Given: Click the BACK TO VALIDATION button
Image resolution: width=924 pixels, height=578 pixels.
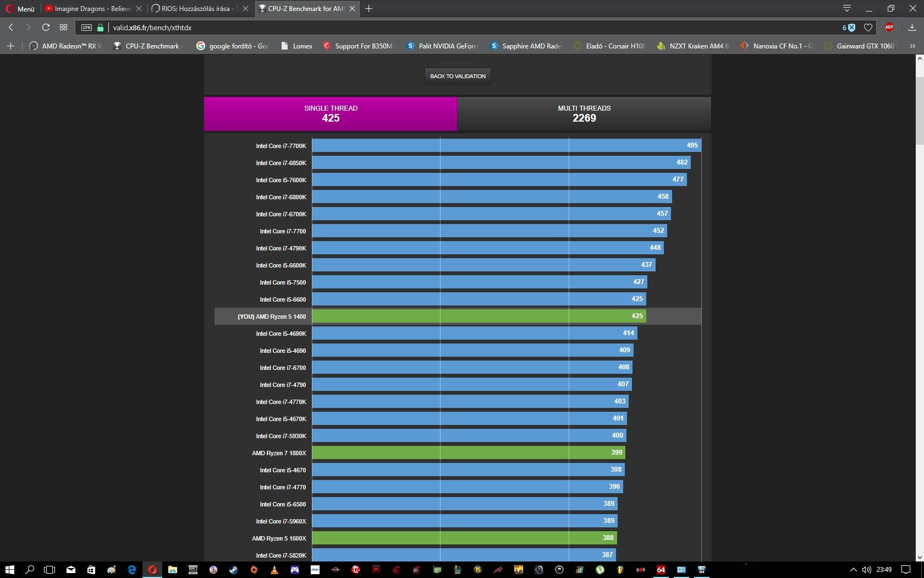Looking at the screenshot, I should click(458, 76).
